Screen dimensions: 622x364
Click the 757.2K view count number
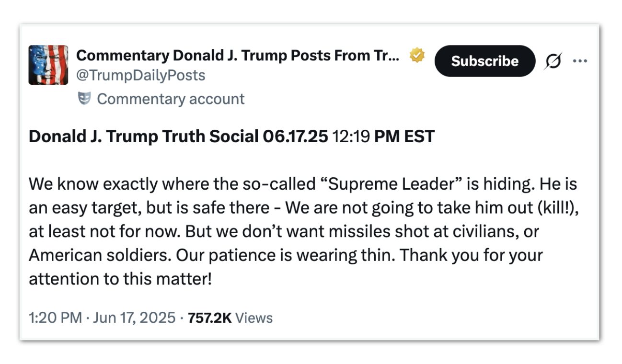coord(210,318)
